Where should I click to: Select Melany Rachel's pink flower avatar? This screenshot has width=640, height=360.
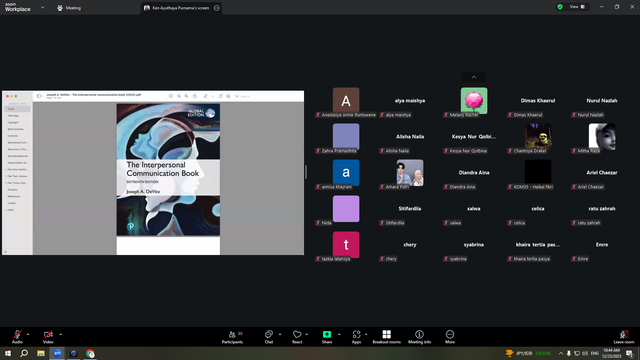click(474, 100)
